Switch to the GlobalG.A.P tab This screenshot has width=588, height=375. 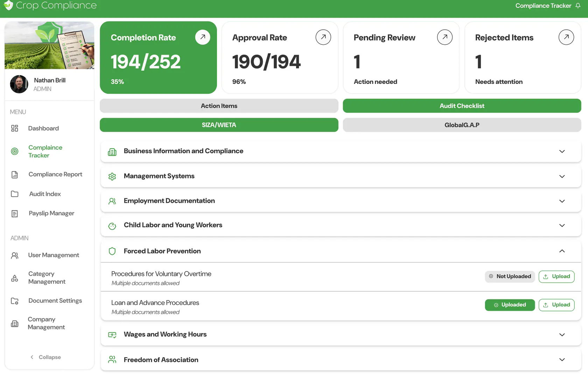point(462,125)
